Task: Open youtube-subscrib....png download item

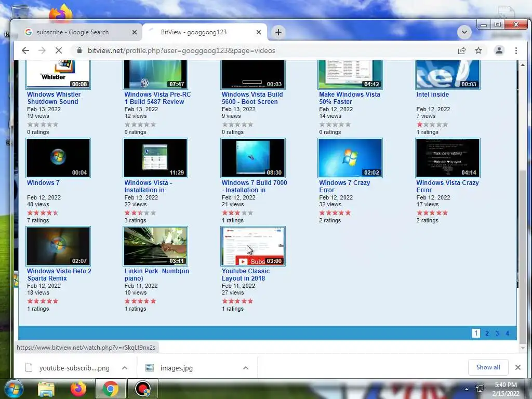Action: tap(68, 368)
